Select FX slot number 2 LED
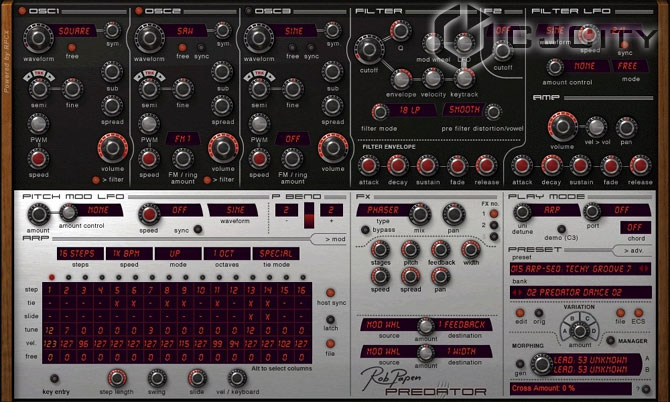 (x=494, y=225)
